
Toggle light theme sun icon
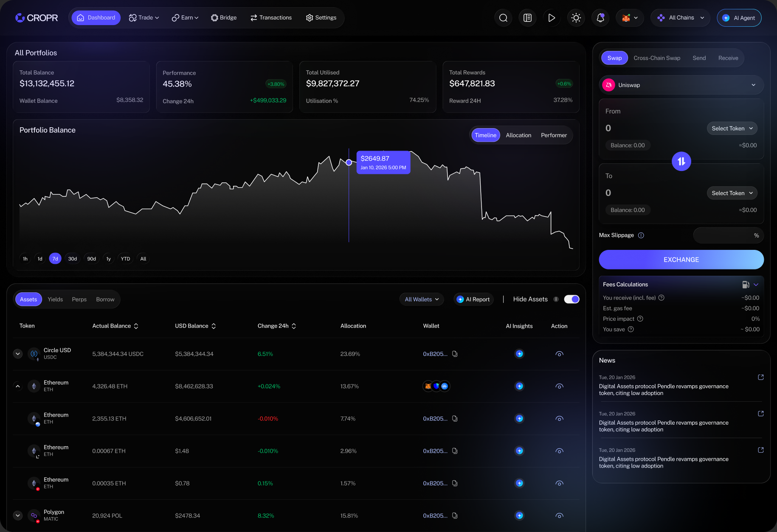576,18
